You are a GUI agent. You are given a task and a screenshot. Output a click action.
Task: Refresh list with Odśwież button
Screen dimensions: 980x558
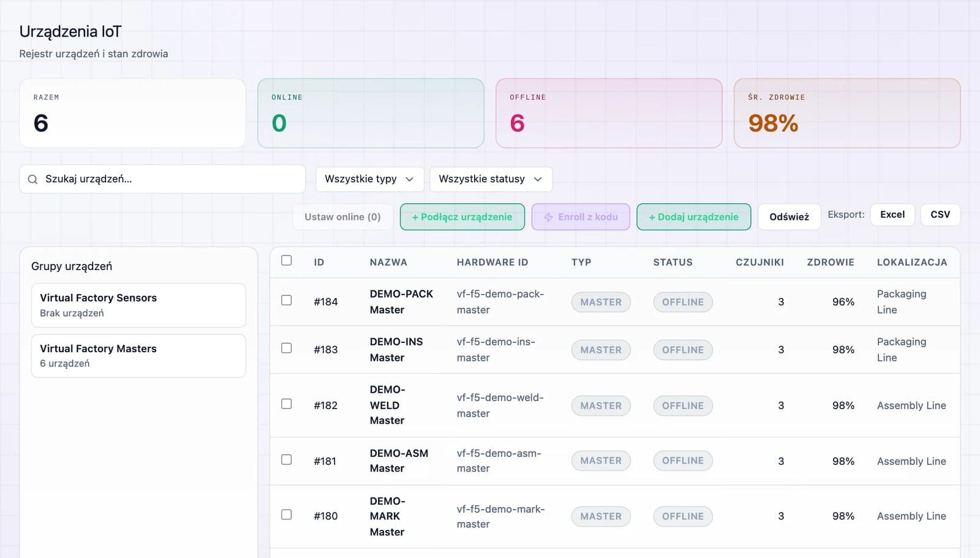pos(789,217)
